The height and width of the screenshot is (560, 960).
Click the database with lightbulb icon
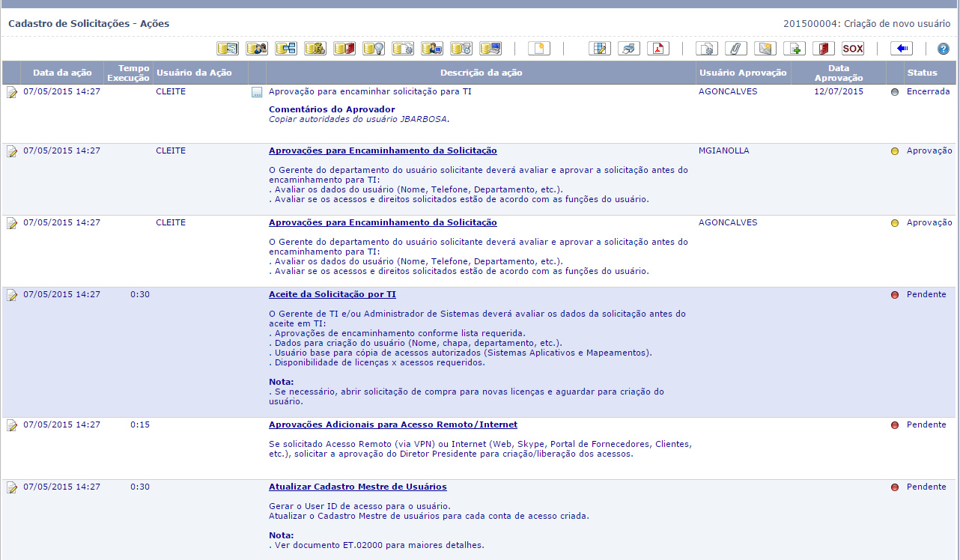point(374,49)
